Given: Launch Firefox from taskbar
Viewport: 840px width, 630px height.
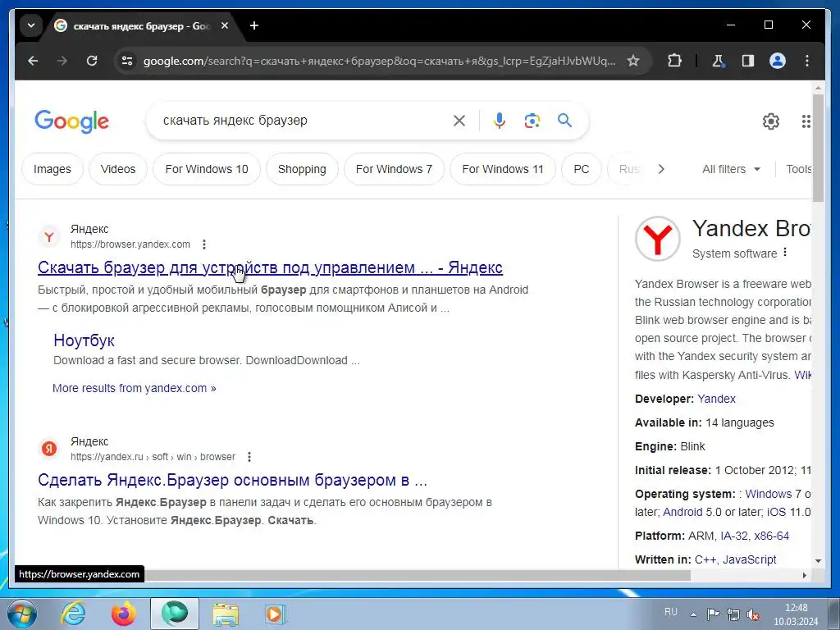Looking at the screenshot, I should 123,614.
